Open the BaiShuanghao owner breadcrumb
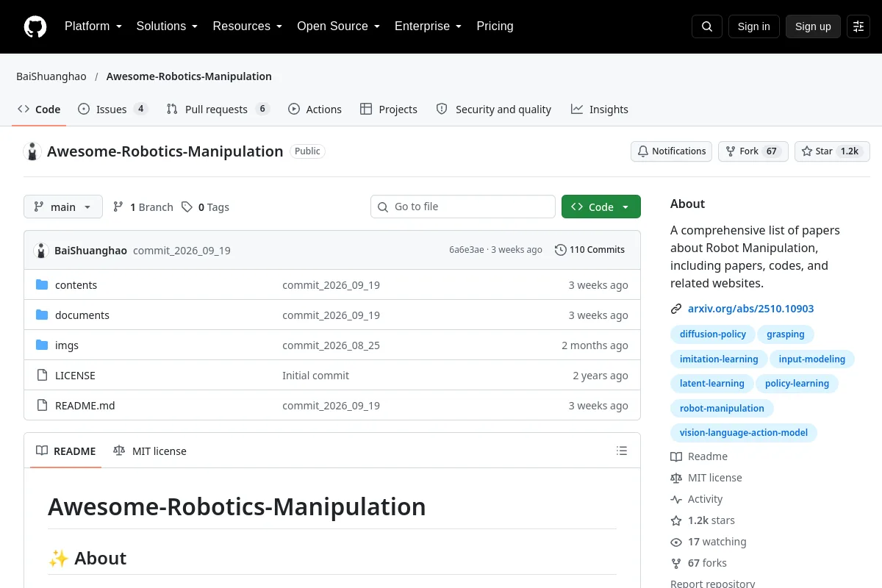The height and width of the screenshot is (588, 882). 51,76
